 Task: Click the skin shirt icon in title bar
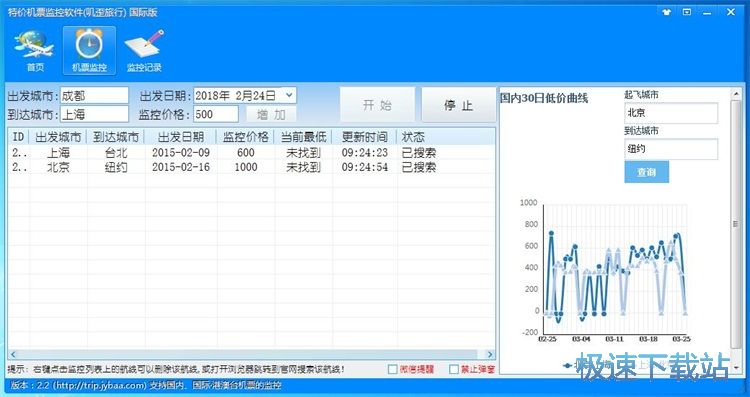click(667, 12)
